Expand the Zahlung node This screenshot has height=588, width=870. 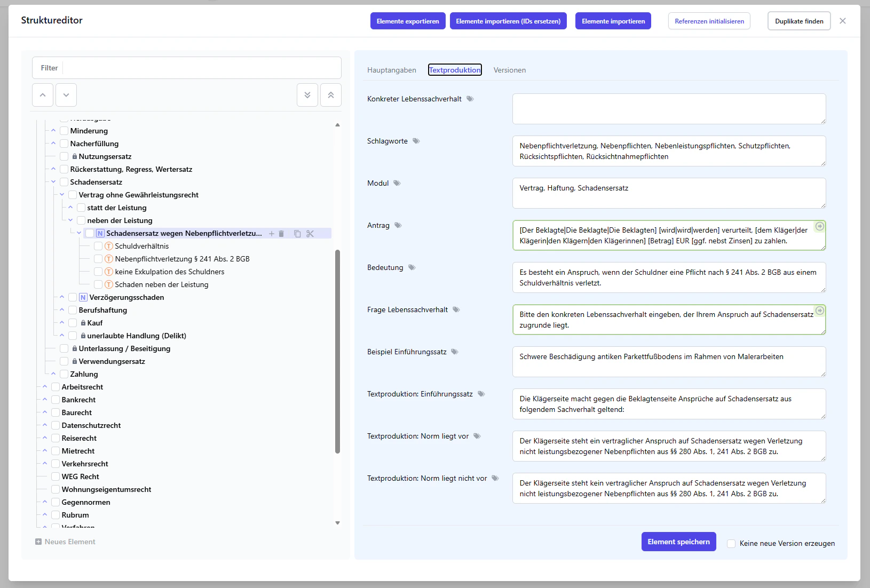pyautogui.click(x=53, y=374)
